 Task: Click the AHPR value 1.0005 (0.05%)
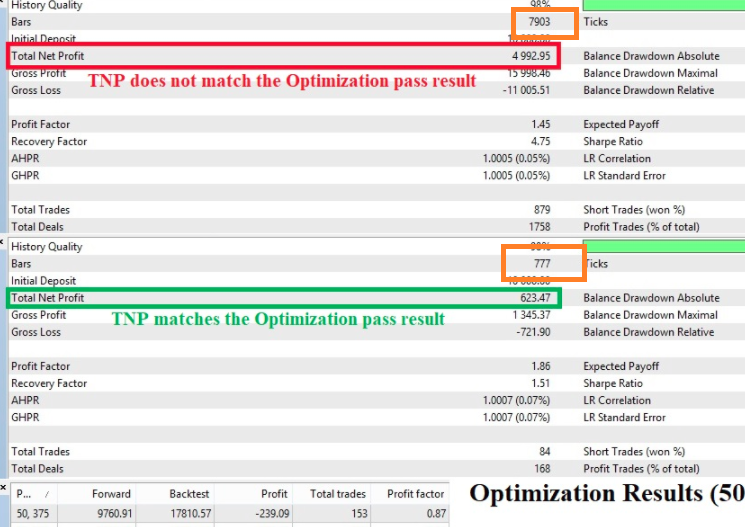516,159
